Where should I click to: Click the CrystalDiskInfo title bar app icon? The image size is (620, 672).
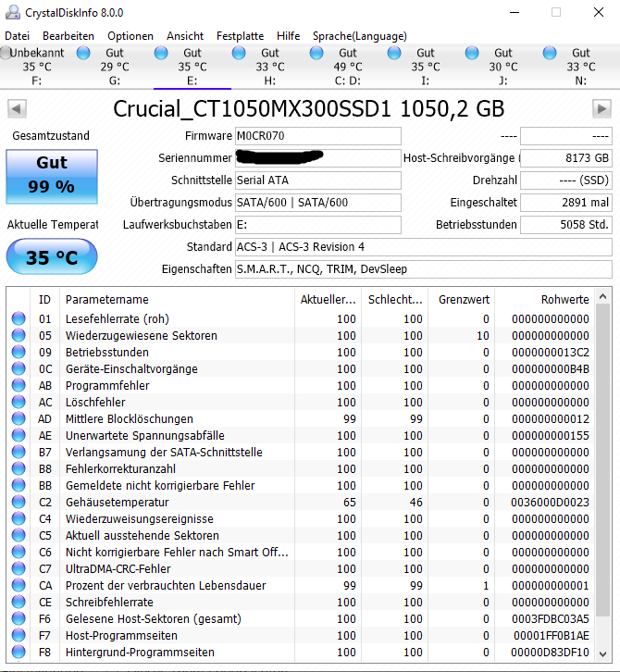pos(12,12)
